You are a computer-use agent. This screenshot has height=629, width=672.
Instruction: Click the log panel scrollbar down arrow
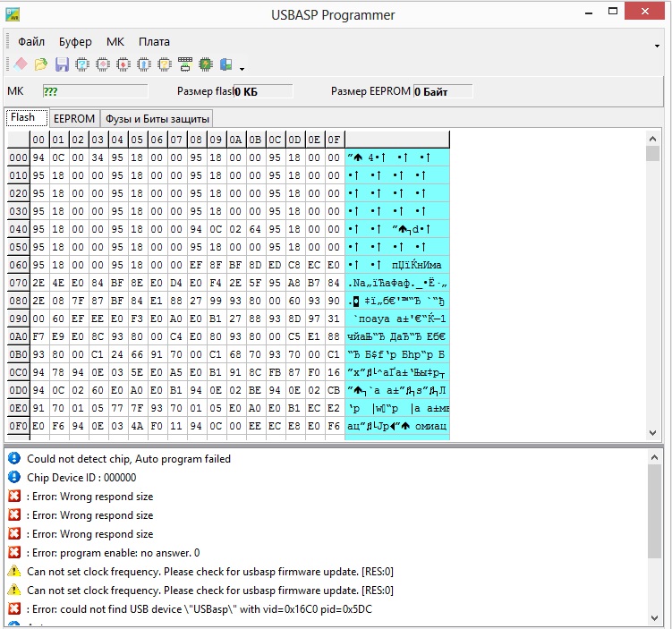[654, 618]
